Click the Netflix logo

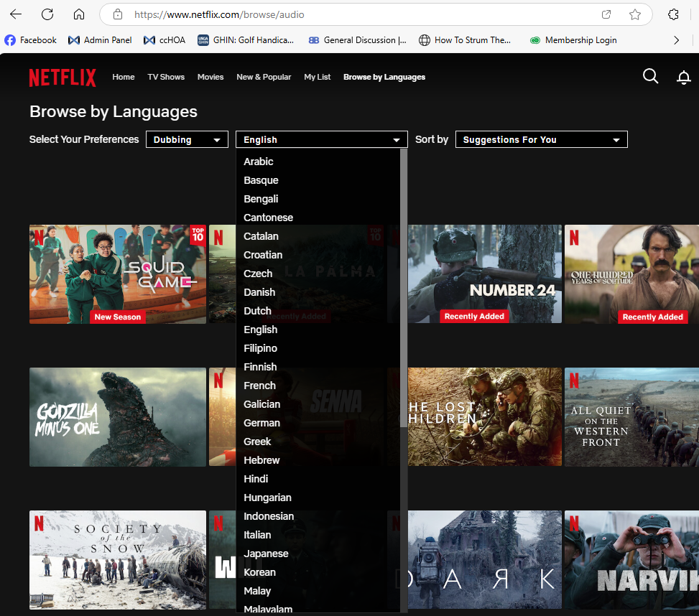[63, 78]
